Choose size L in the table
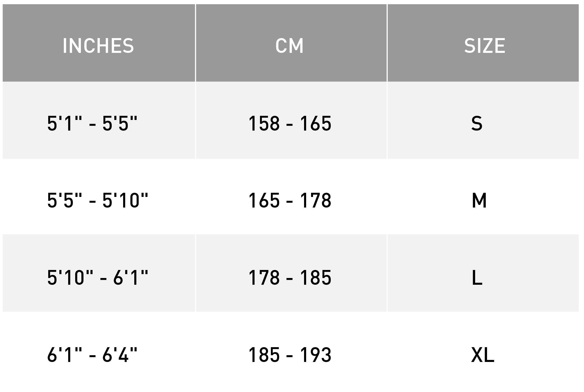Image resolution: width=584 pixels, height=392 pixels. (483, 273)
